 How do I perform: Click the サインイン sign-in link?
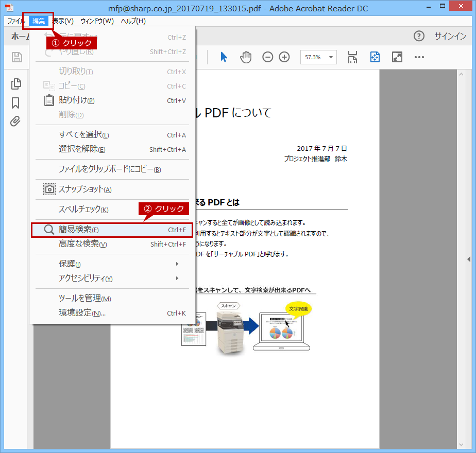[x=450, y=36]
